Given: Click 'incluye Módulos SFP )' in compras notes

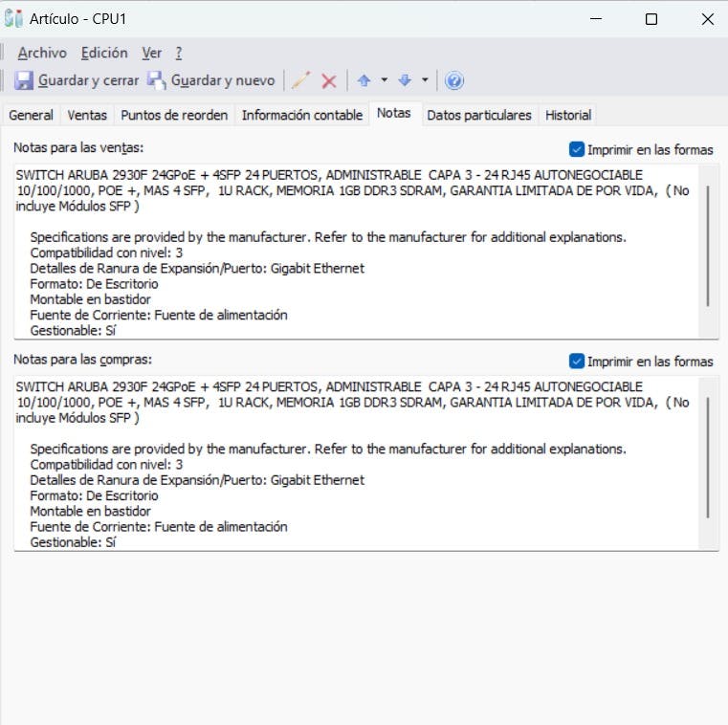Looking at the screenshot, I should tap(77, 418).
